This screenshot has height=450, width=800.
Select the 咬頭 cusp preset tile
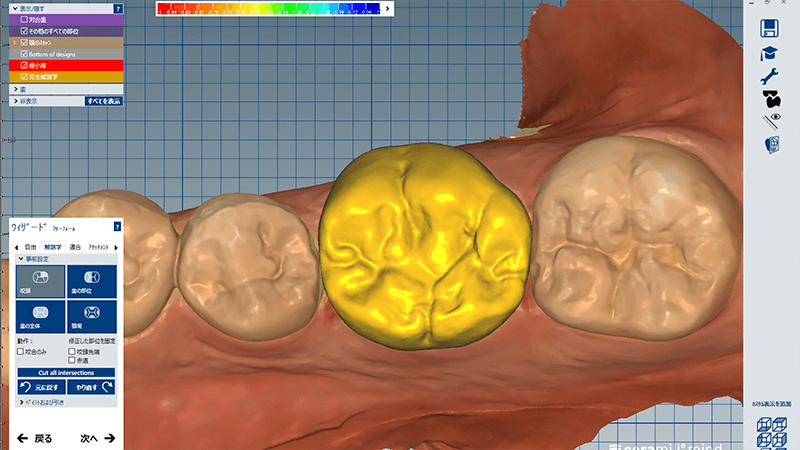(40, 281)
